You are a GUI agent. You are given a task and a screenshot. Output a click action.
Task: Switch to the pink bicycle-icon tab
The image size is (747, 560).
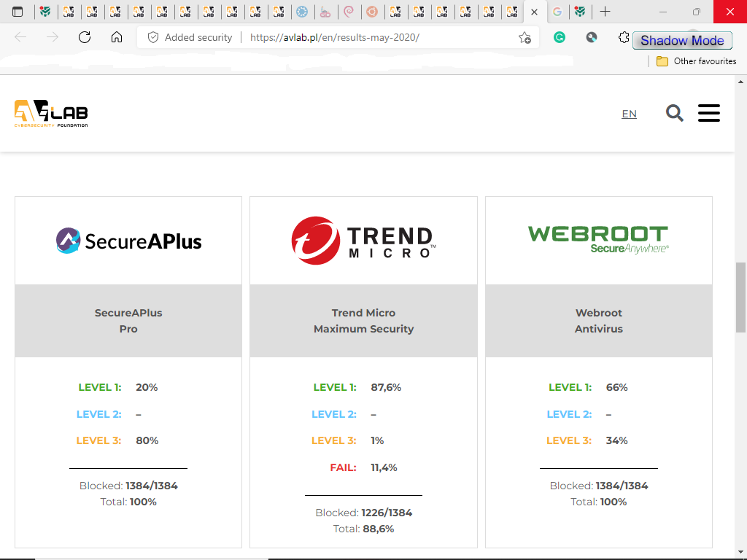[325, 12]
